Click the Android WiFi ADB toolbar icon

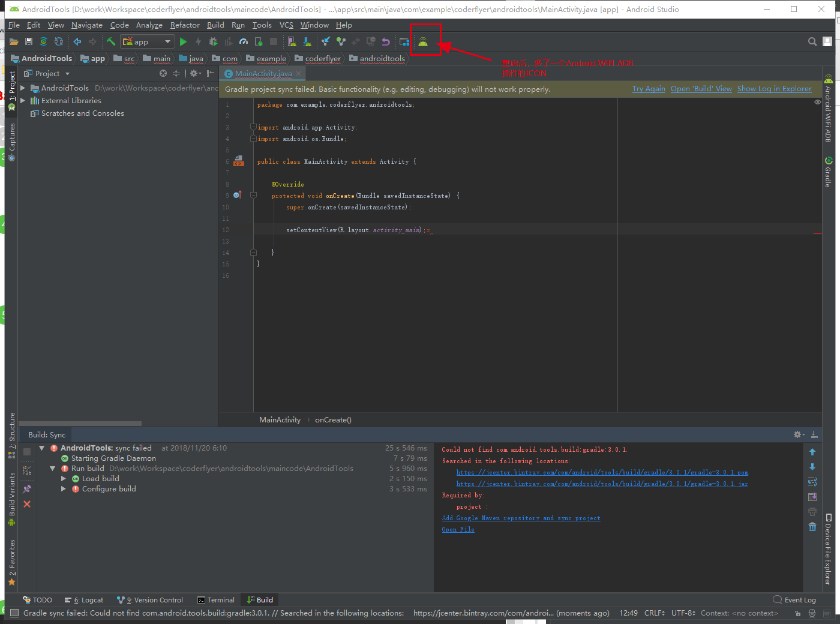tap(423, 41)
